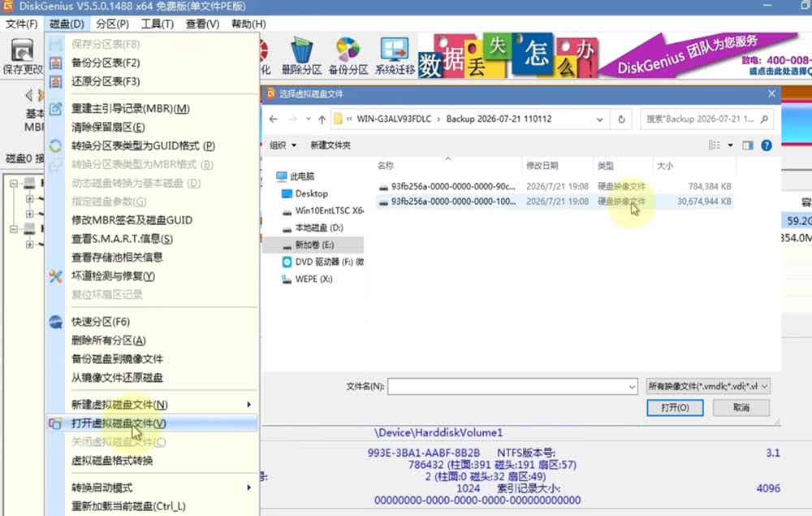Screen dimensions: 812x516
Task: Click the 打开(O) button
Action: [x=675, y=408]
